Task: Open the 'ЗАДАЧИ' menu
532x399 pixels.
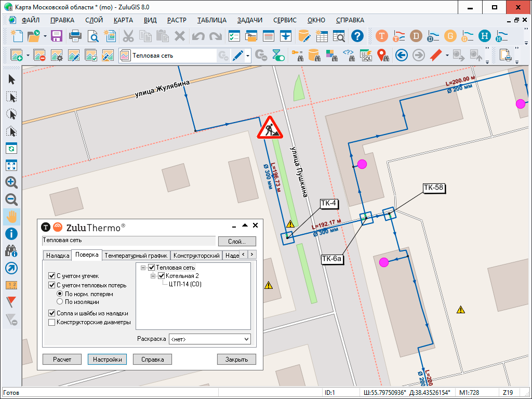Action: (x=249, y=20)
